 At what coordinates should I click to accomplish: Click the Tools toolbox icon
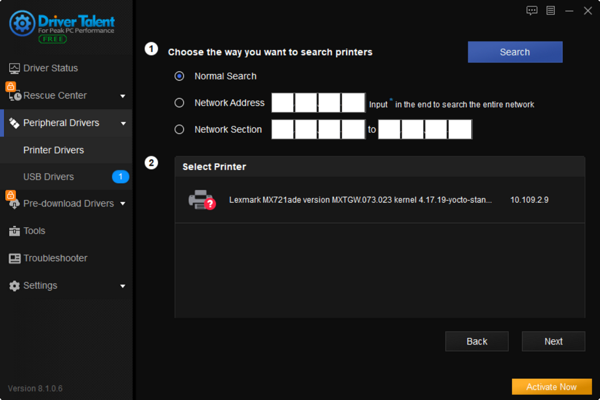[x=14, y=231]
